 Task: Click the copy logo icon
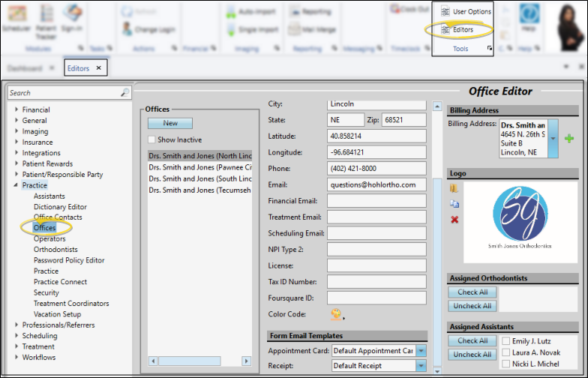tap(454, 204)
